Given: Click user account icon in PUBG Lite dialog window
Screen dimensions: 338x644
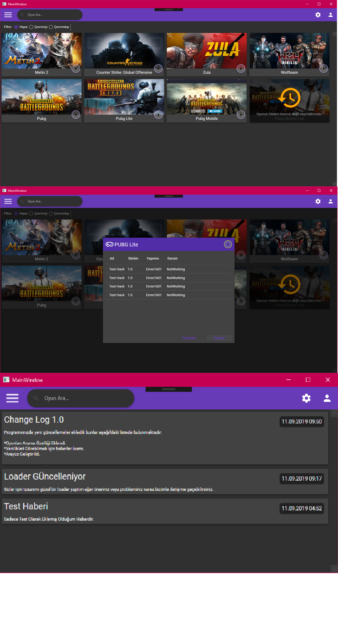Looking at the screenshot, I should click(x=331, y=201).
